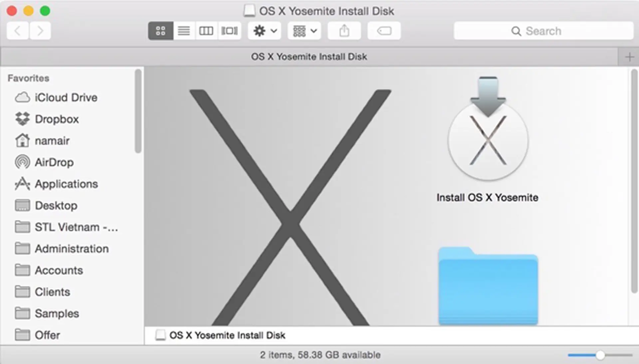The width and height of the screenshot is (639, 364).
Task: Click the yellow minimize window button
Action: 28,11
